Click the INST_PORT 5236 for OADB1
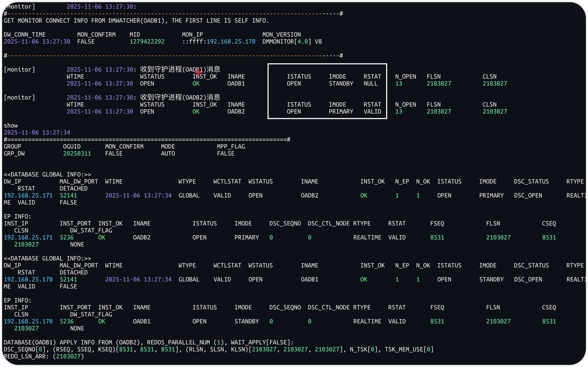The width and height of the screenshot is (588, 367). 67,322
